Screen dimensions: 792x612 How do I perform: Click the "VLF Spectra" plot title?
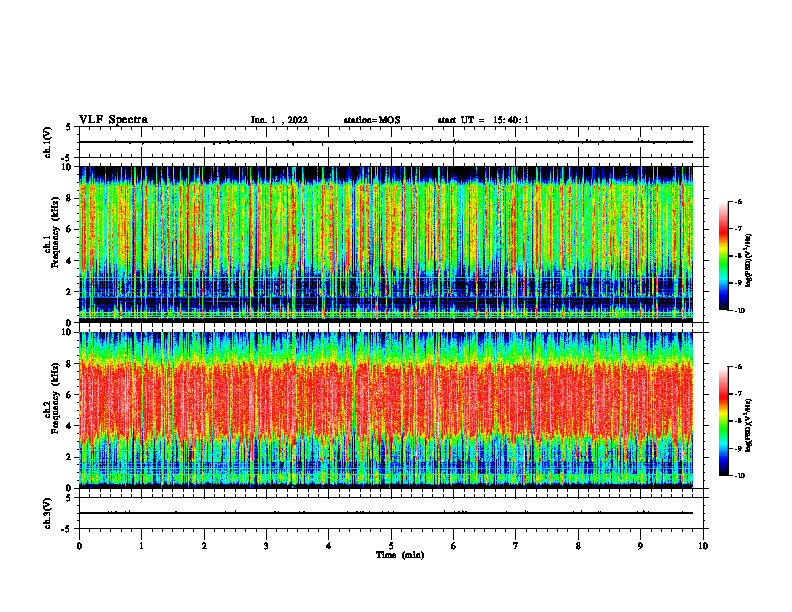(113, 120)
